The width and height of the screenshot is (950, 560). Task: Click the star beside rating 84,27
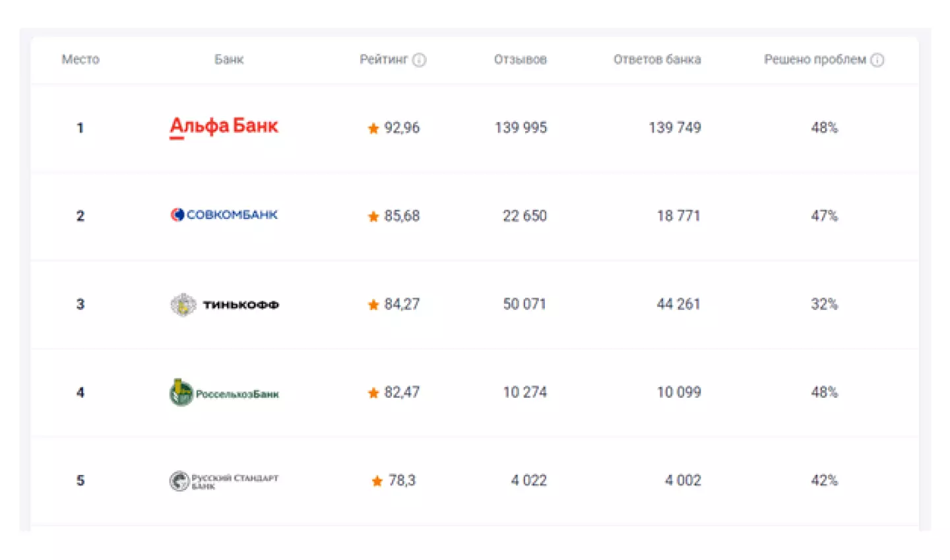pyautogui.click(x=373, y=305)
